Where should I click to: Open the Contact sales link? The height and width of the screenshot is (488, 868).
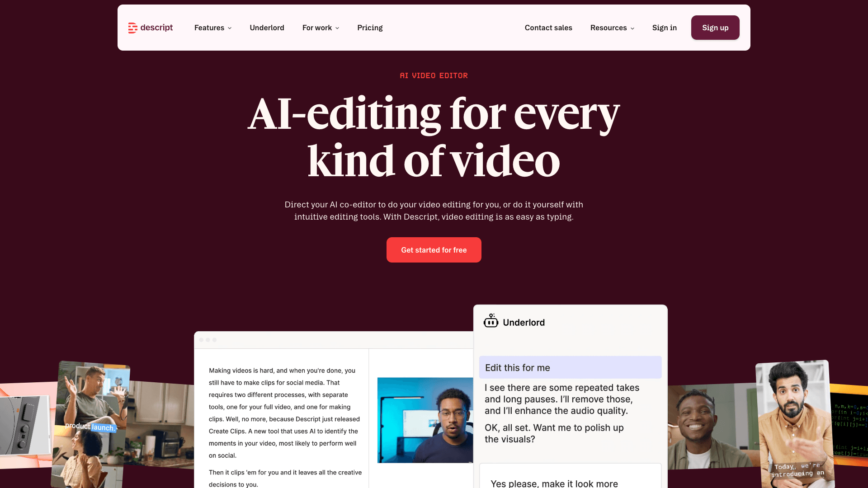[x=548, y=28]
